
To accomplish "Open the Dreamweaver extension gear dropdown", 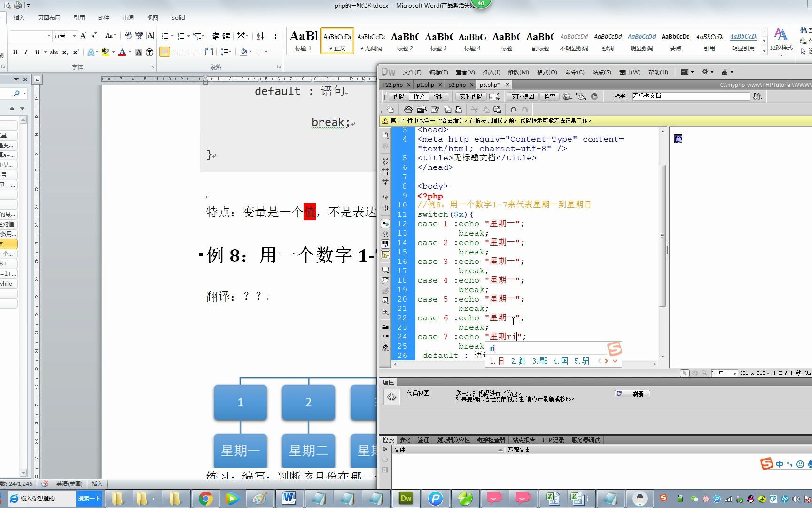I will point(708,72).
